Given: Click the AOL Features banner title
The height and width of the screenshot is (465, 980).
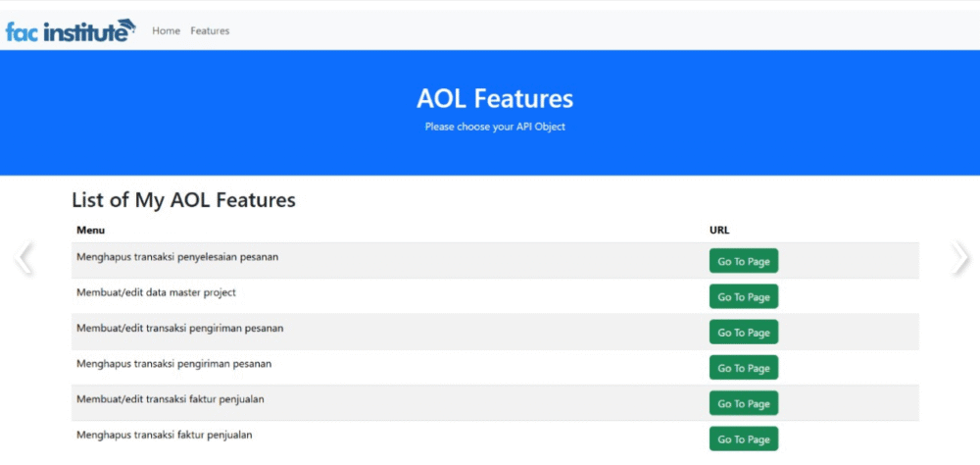Looking at the screenshot, I should [x=495, y=99].
